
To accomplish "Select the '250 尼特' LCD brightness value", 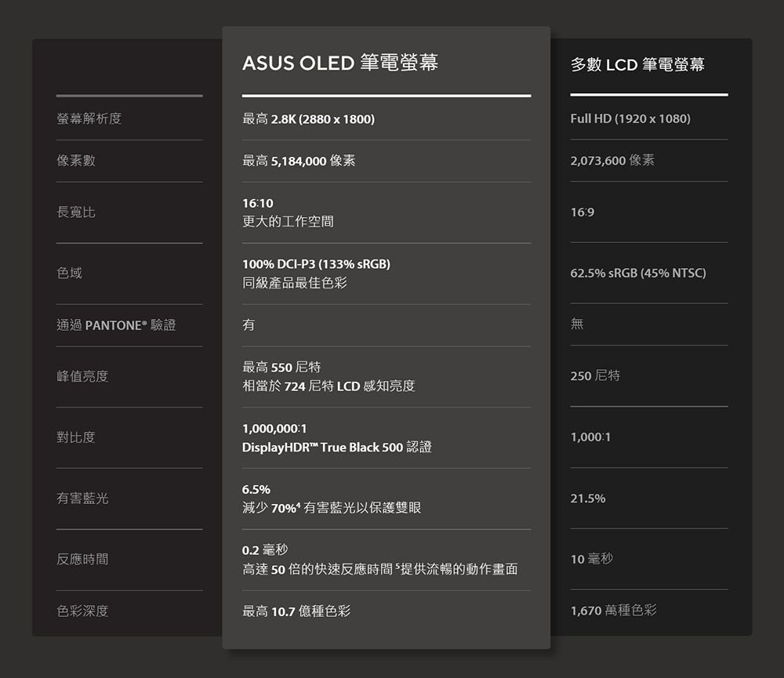I will tap(596, 375).
